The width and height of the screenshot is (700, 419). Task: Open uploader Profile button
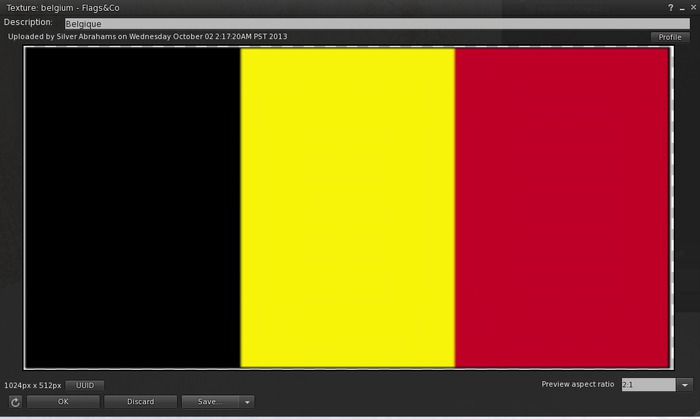click(670, 37)
